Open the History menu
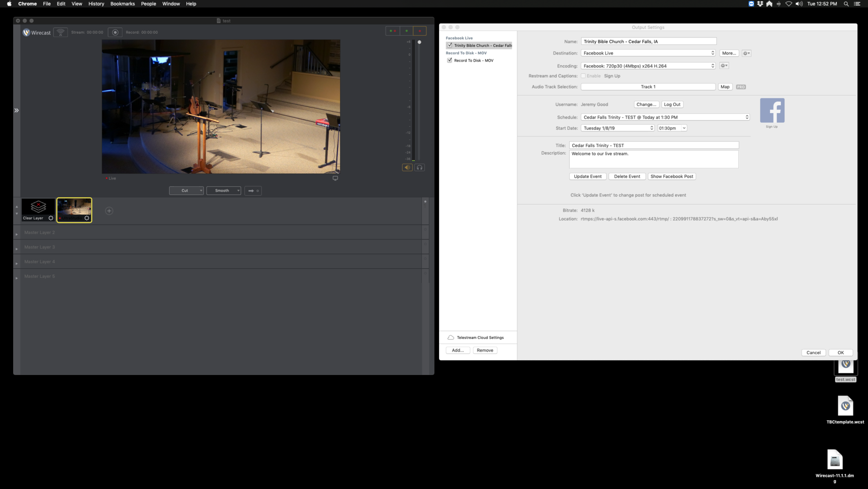Image resolution: width=868 pixels, height=489 pixels. tap(96, 4)
